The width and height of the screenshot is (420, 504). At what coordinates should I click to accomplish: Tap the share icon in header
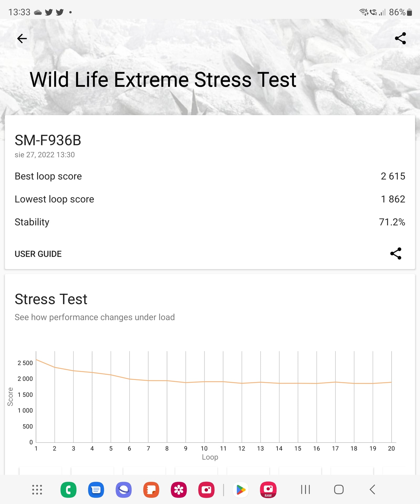click(x=400, y=38)
